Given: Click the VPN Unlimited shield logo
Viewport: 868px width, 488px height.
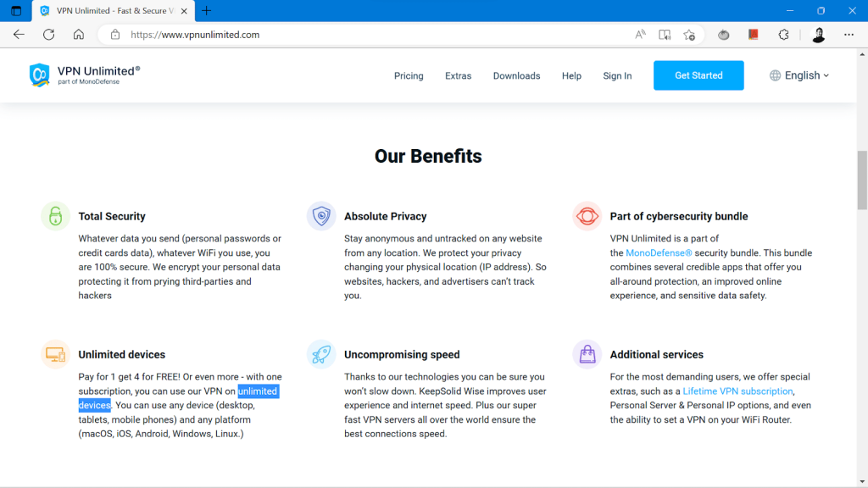Looking at the screenshot, I should click(x=39, y=75).
